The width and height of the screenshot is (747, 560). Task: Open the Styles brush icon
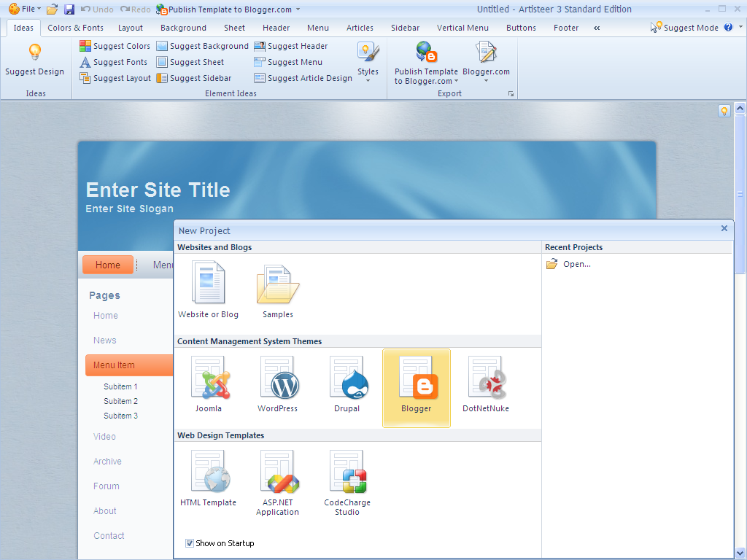pos(368,52)
